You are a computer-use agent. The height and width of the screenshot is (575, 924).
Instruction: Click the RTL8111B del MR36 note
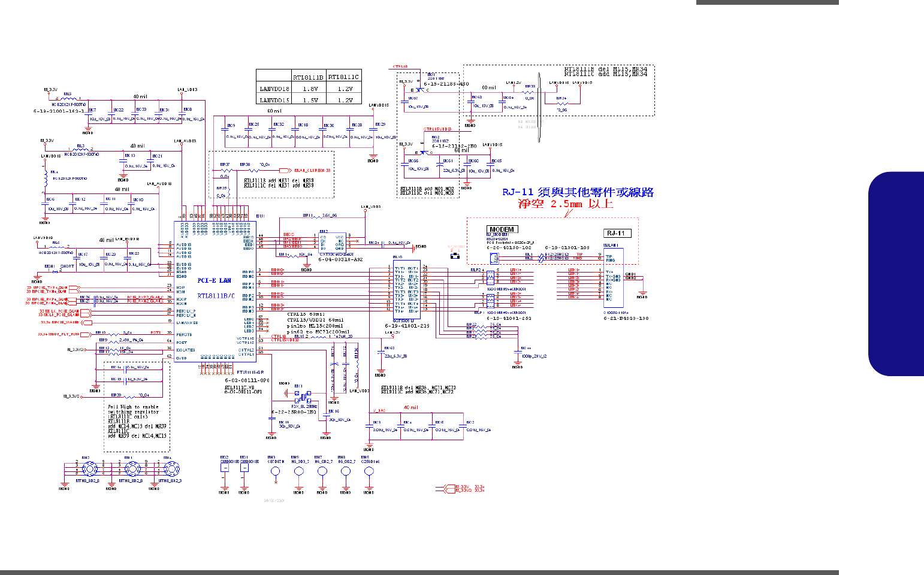[418, 389]
